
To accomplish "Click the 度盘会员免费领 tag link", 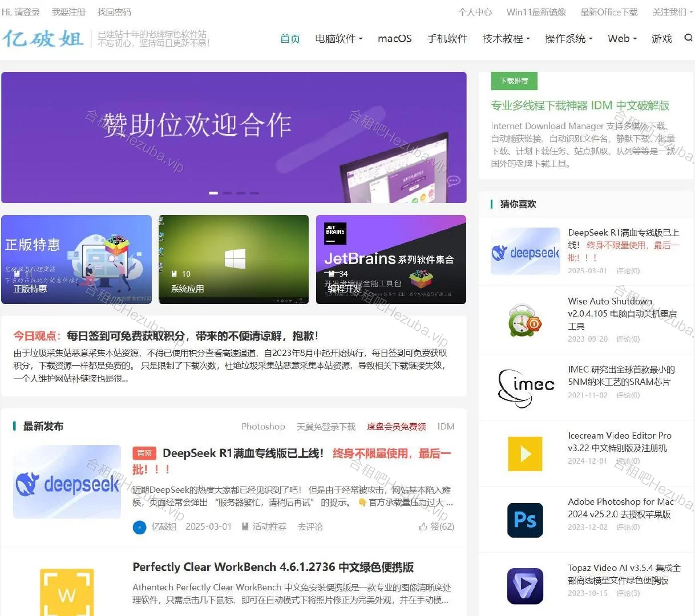I will (x=396, y=427).
